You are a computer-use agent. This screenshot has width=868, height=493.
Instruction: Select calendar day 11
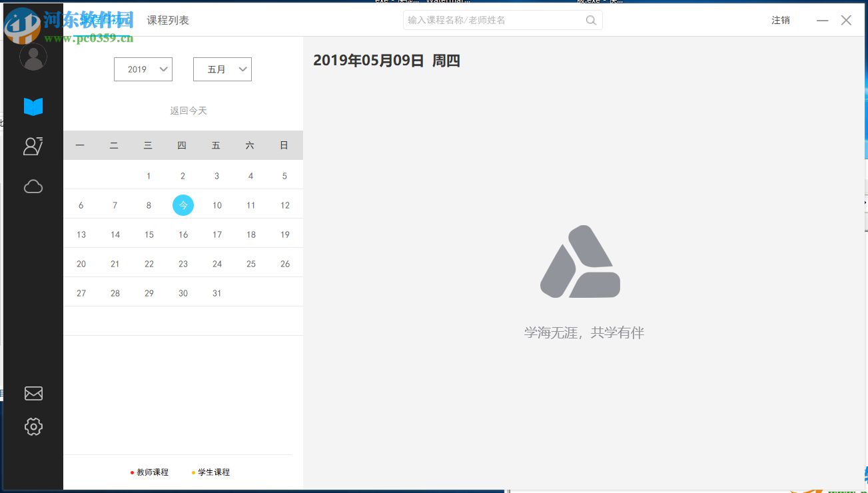tap(251, 205)
